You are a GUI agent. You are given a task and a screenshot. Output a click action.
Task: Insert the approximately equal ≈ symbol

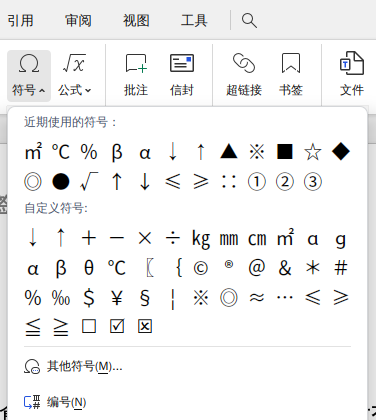[257, 297]
